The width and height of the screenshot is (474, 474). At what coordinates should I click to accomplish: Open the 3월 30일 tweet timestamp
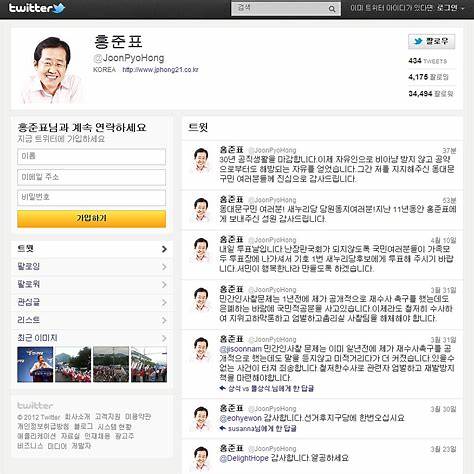(x=443, y=409)
